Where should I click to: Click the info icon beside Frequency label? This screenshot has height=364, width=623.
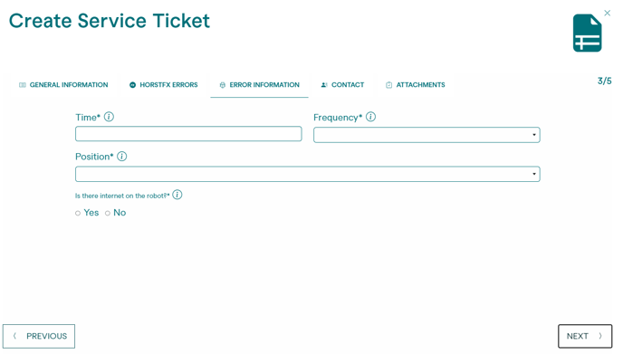coord(370,117)
